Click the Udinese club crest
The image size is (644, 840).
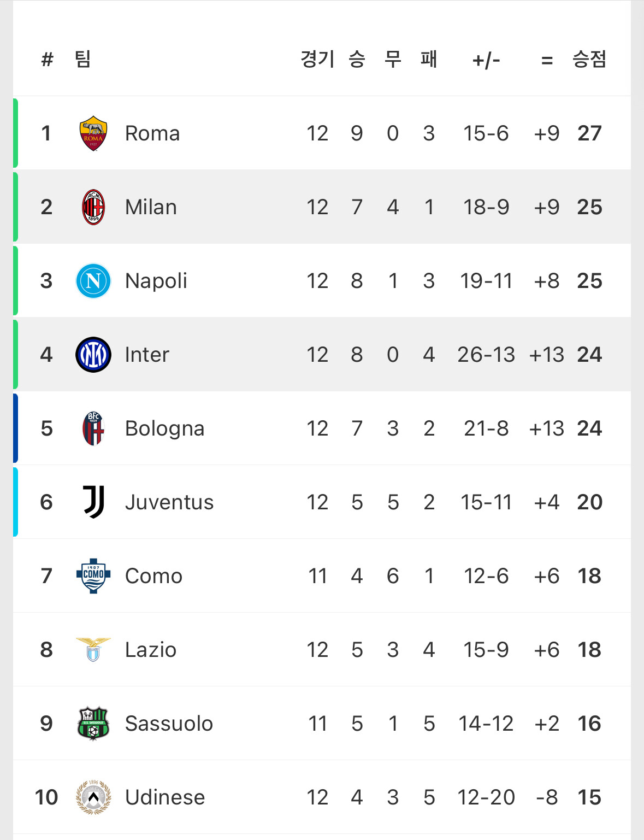click(93, 797)
